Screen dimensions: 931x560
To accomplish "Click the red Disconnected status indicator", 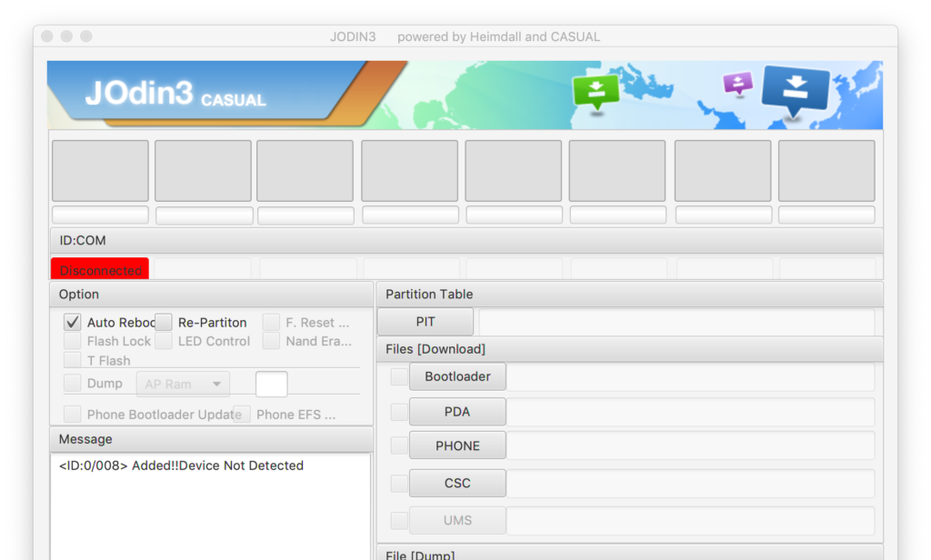I will click(100, 270).
